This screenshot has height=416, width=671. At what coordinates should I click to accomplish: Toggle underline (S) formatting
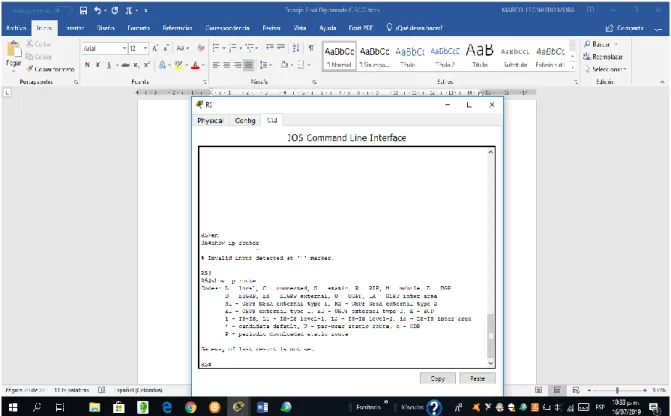pyautogui.click(x=109, y=65)
